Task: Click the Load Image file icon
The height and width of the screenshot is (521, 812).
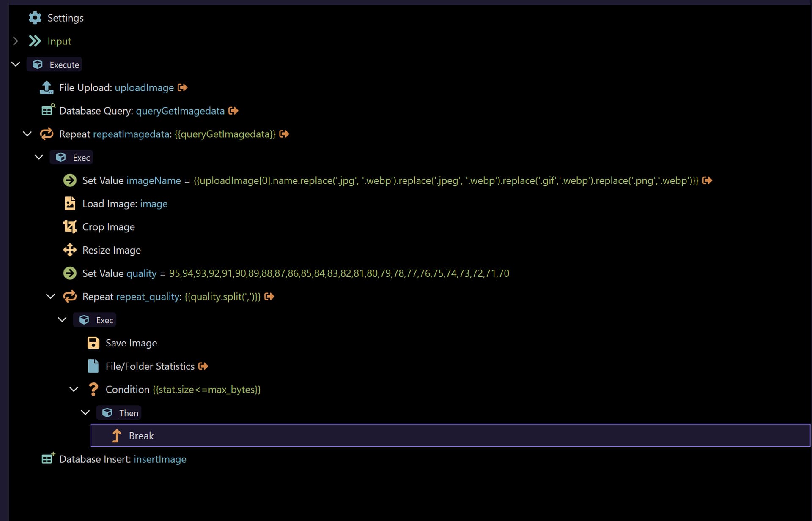Action: pos(70,204)
